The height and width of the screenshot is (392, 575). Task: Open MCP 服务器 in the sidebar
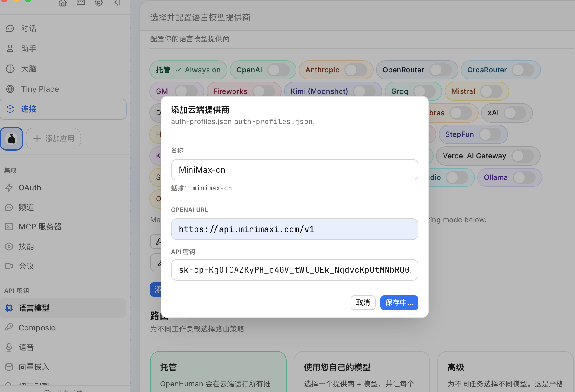point(63,227)
